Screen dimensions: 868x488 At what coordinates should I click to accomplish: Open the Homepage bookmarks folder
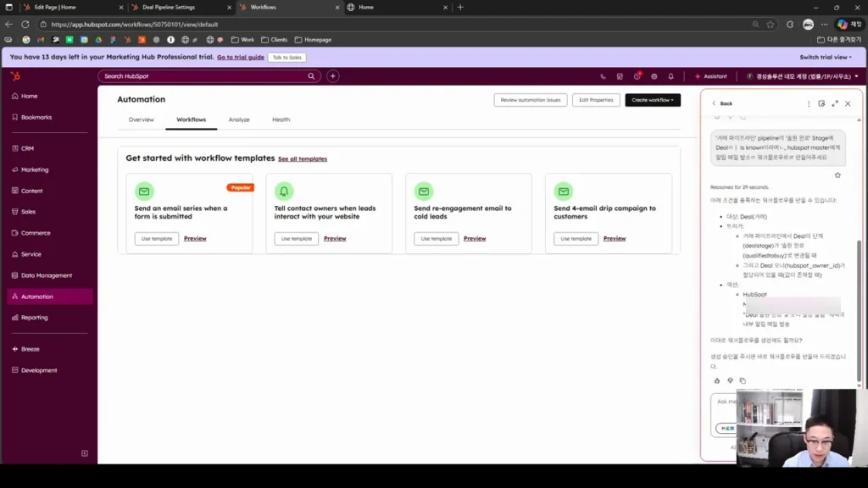(x=313, y=40)
